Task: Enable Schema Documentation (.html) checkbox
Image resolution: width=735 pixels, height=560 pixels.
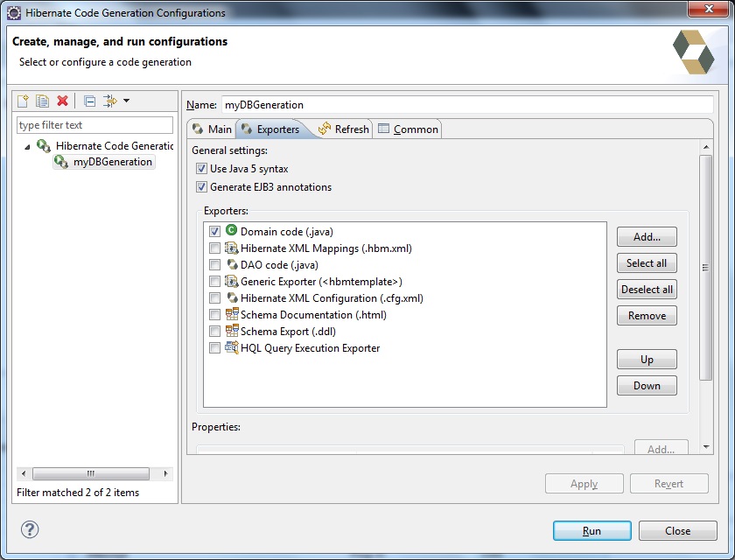Action: pos(214,314)
